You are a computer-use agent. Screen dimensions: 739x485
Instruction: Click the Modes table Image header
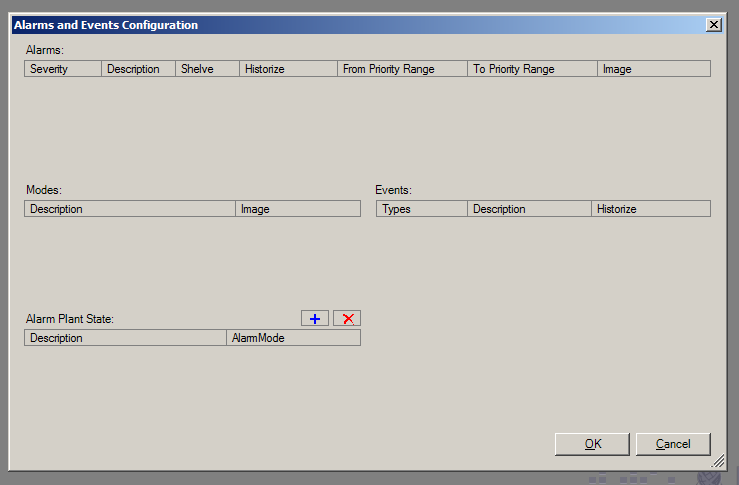tap(298, 209)
